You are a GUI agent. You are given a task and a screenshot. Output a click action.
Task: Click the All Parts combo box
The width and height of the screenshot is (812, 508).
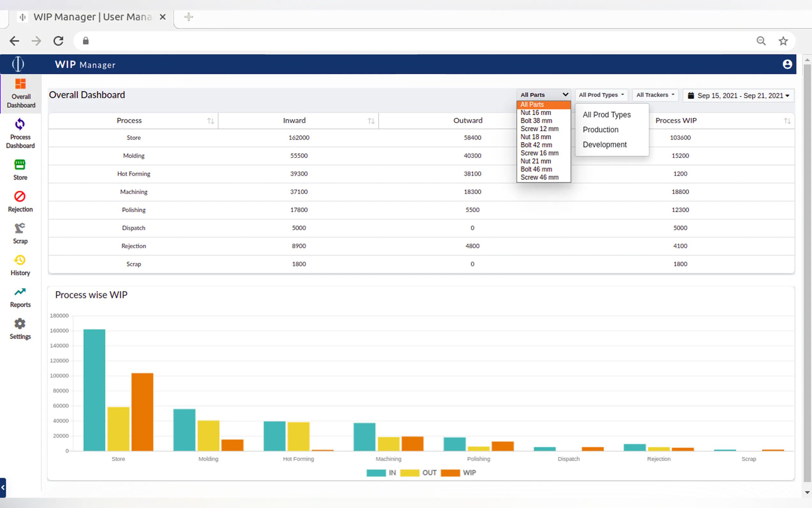543,95
